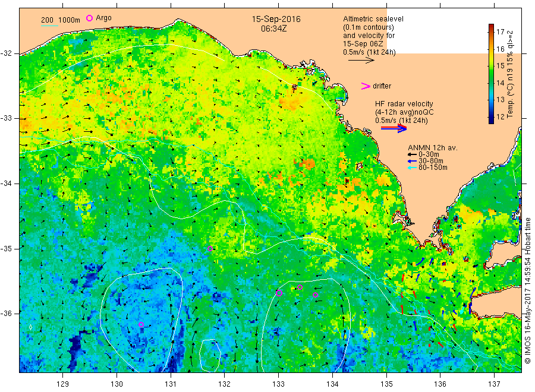Image resolution: width=535 pixels, height=392 pixels.
Task: Click the "15-Sep-2016" date label
Action: (x=276, y=19)
